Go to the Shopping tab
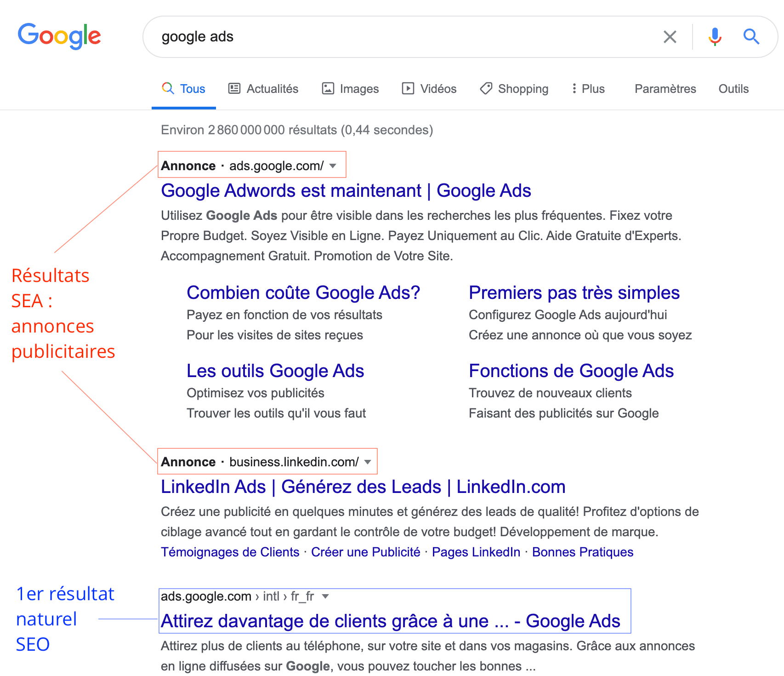This screenshot has height=676, width=784. tap(514, 89)
